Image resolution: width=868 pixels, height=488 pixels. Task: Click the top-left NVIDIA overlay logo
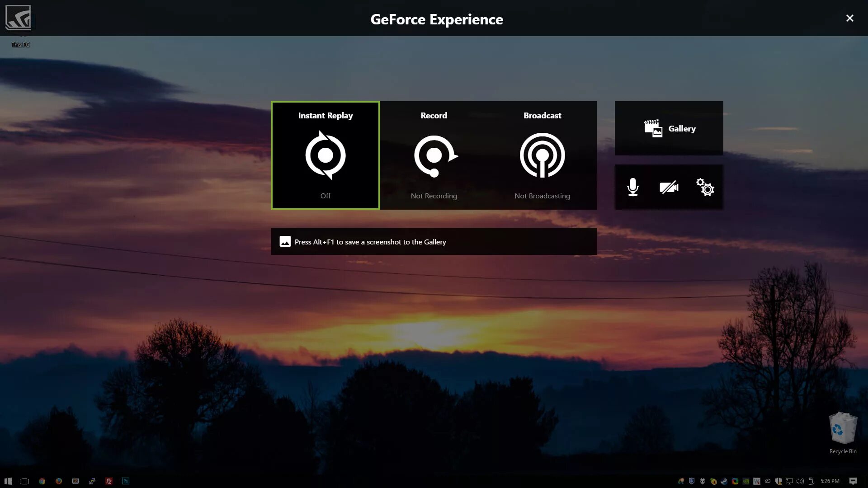18,18
